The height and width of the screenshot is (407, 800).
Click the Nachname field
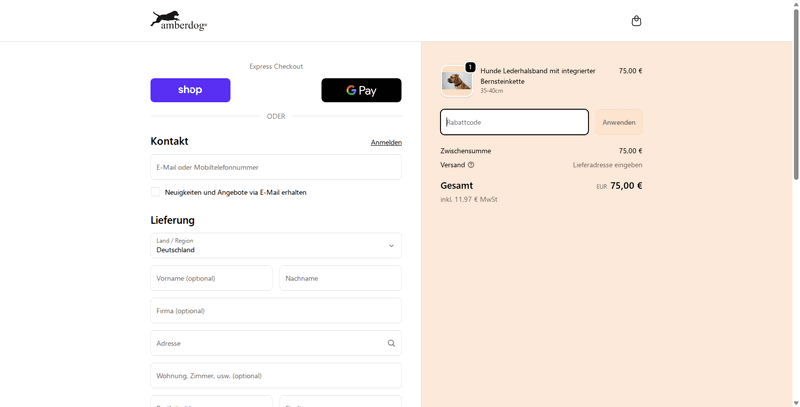coord(340,278)
